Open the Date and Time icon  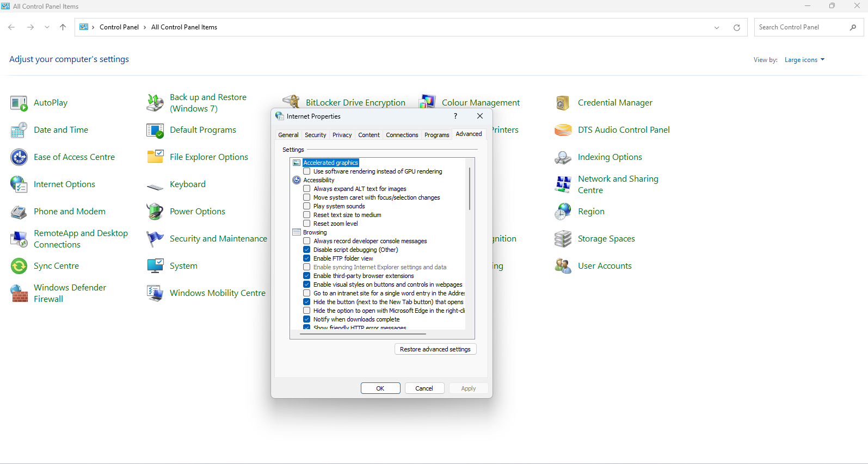(19, 130)
